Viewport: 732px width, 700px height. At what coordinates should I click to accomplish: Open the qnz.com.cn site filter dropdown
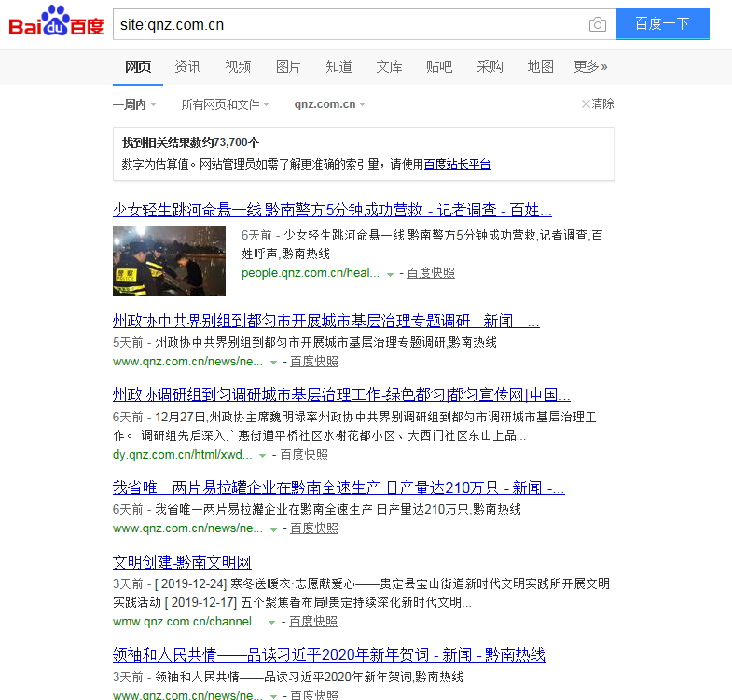tap(329, 104)
